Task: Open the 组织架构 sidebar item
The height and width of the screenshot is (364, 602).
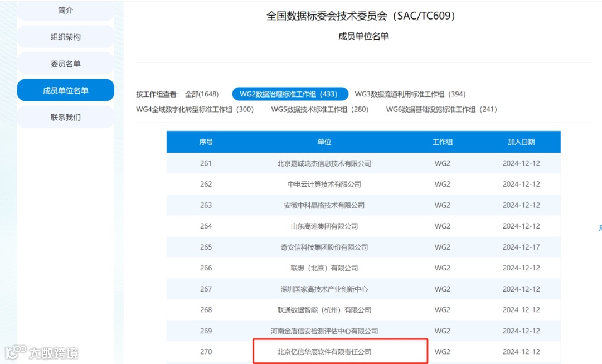Action: point(65,37)
